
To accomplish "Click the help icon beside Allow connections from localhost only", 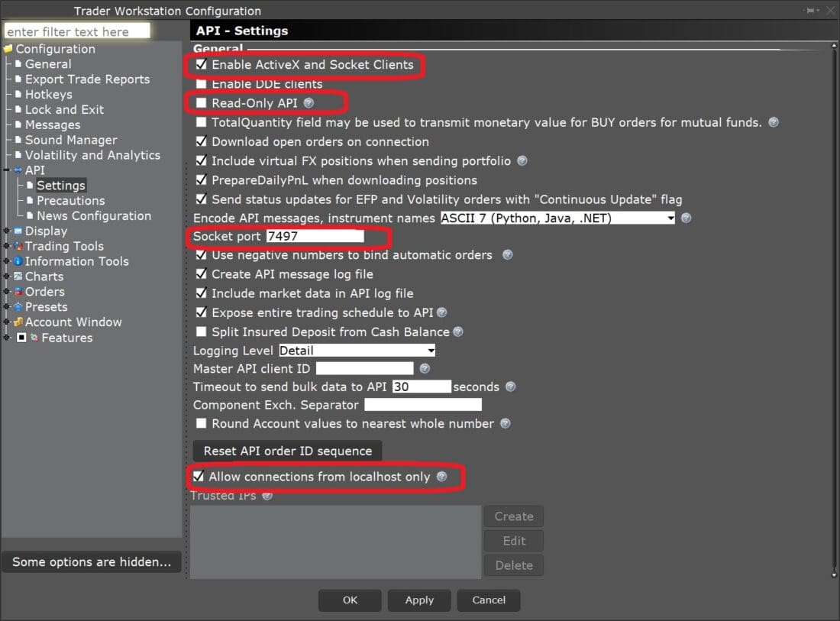I will point(442,476).
